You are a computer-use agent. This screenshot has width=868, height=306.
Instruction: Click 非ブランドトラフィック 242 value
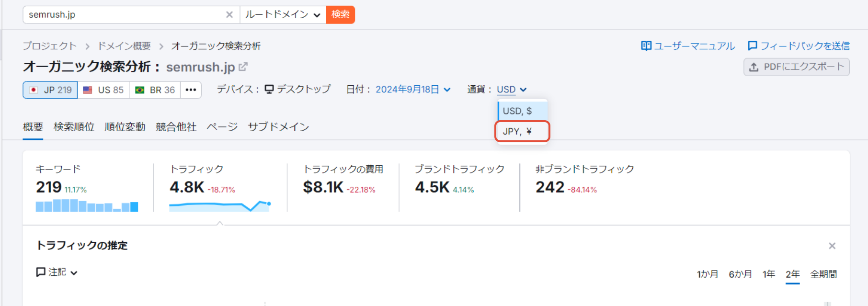pos(550,187)
